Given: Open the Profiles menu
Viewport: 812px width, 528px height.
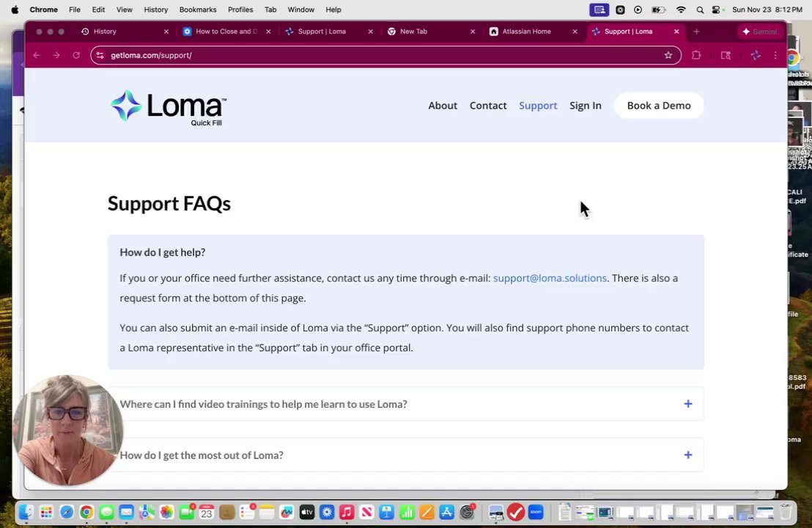Looking at the screenshot, I should [240, 10].
